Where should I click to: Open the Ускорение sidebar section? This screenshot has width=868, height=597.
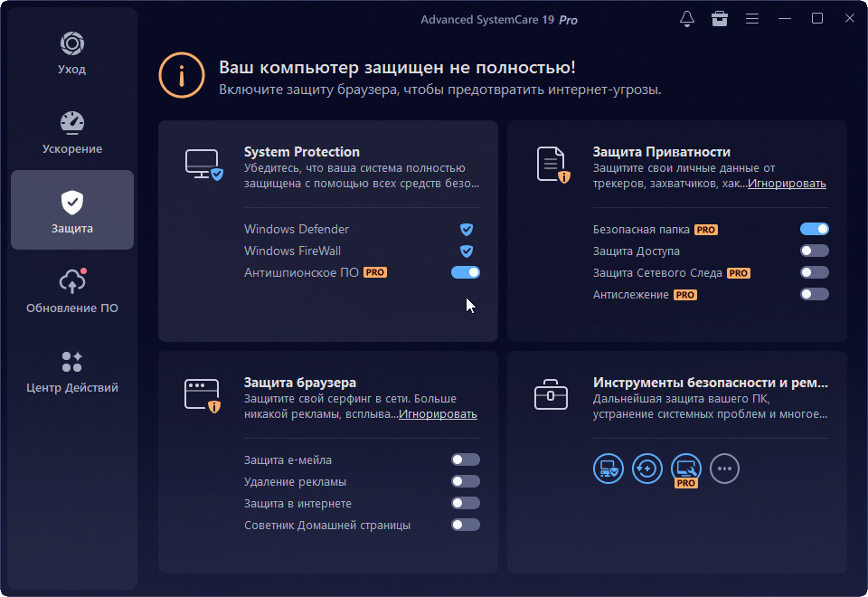[x=72, y=133]
